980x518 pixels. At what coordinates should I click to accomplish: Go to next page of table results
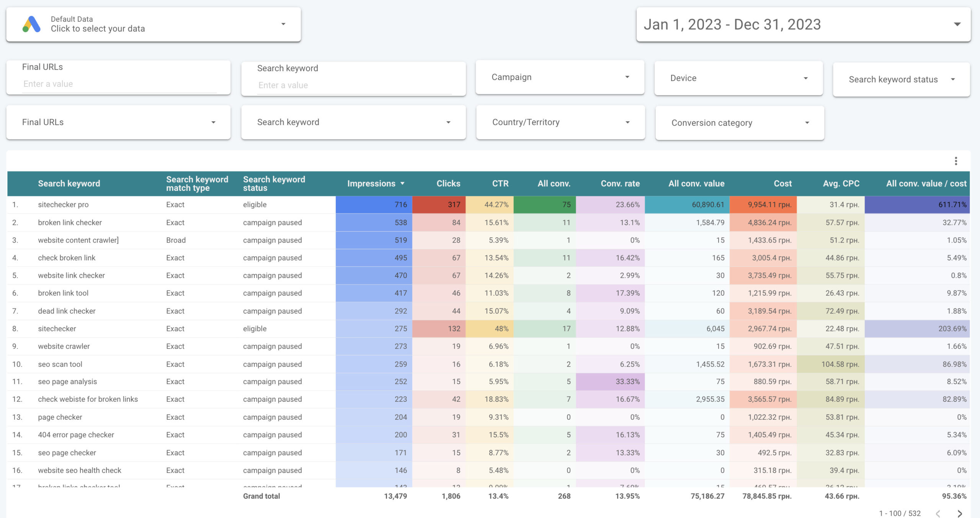[959, 513]
